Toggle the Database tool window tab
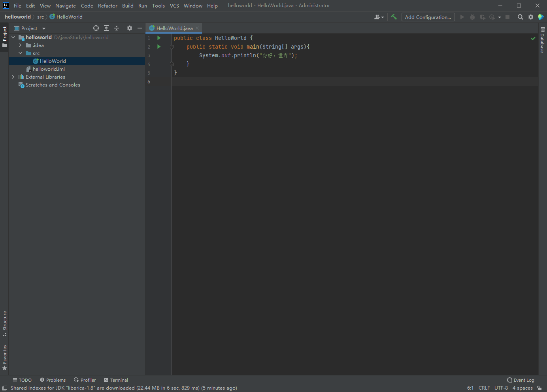 click(542, 40)
